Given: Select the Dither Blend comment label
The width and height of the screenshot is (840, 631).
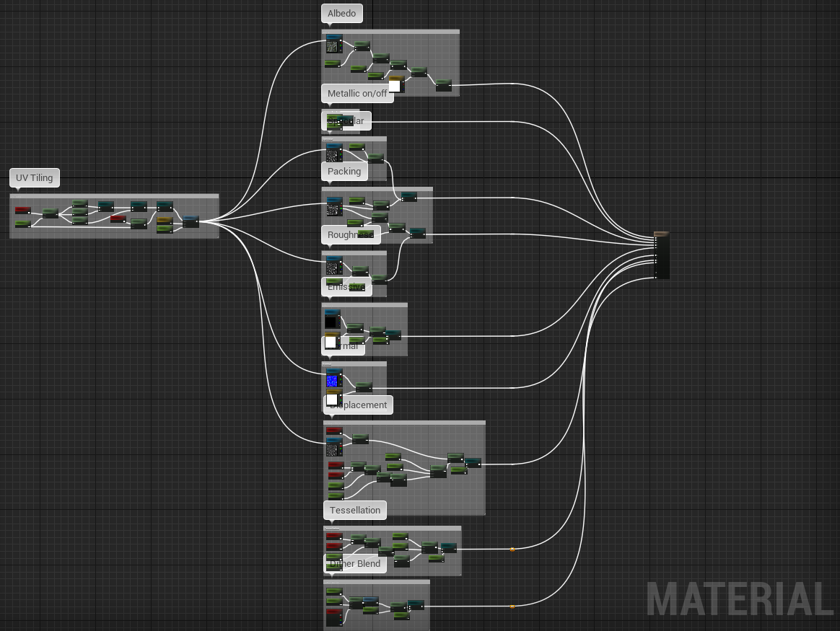Looking at the screenshot, I should (x=355, y=563).
